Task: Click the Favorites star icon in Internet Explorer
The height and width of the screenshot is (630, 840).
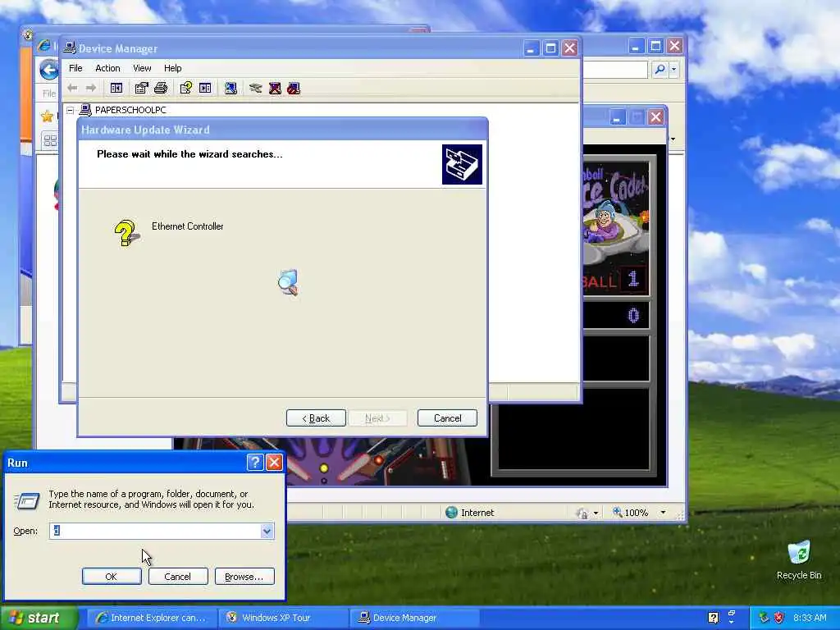Action: (47, 116)
